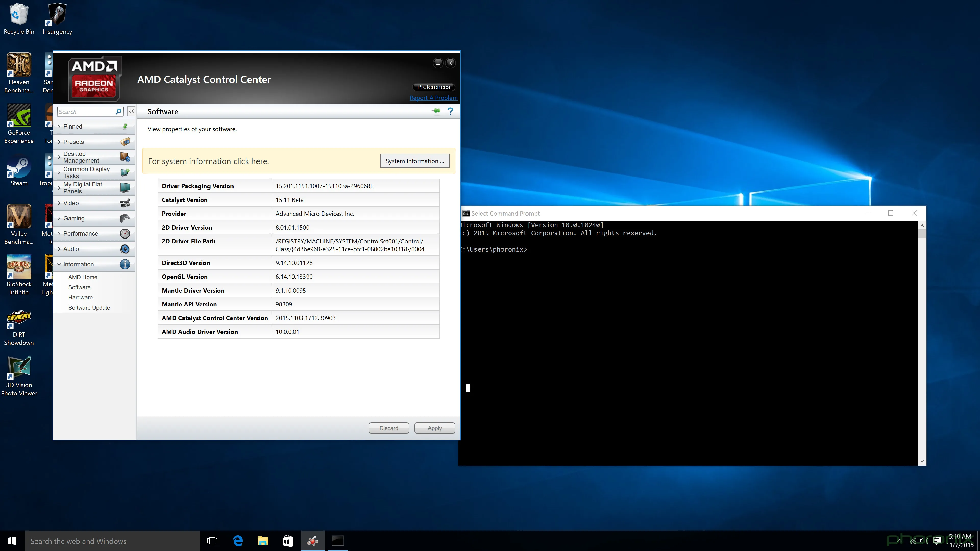Open Software Update page in sidebar
980x551 pixels.
[89, 308]
